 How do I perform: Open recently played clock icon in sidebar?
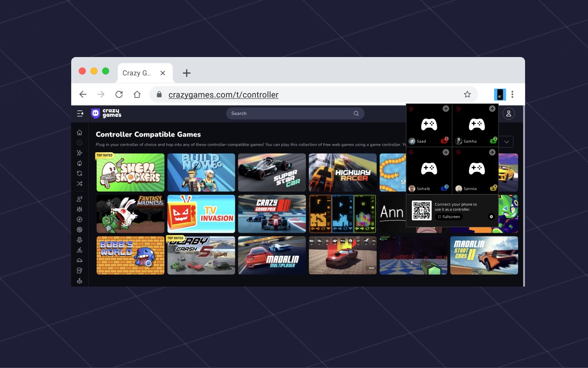point(79,143)
